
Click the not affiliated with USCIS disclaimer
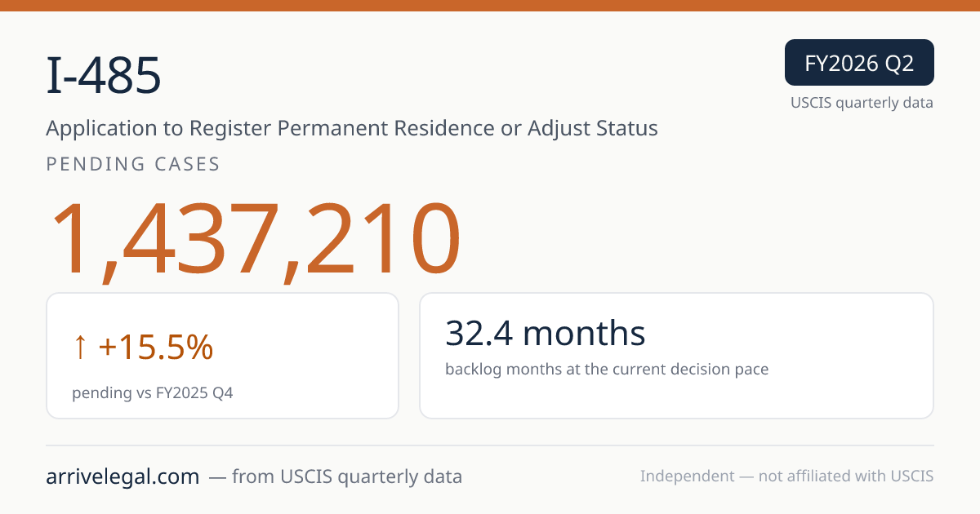(846, 476)
